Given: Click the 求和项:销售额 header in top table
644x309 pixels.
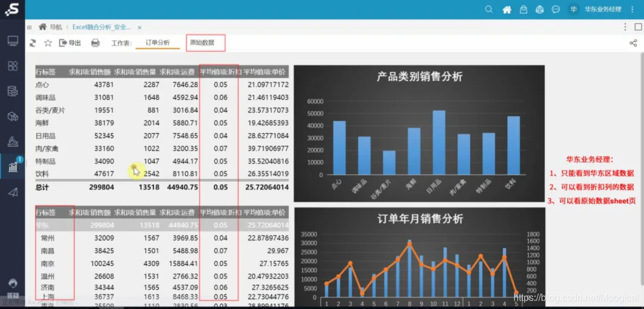Looking at the screenshot, I should (90, 72).
